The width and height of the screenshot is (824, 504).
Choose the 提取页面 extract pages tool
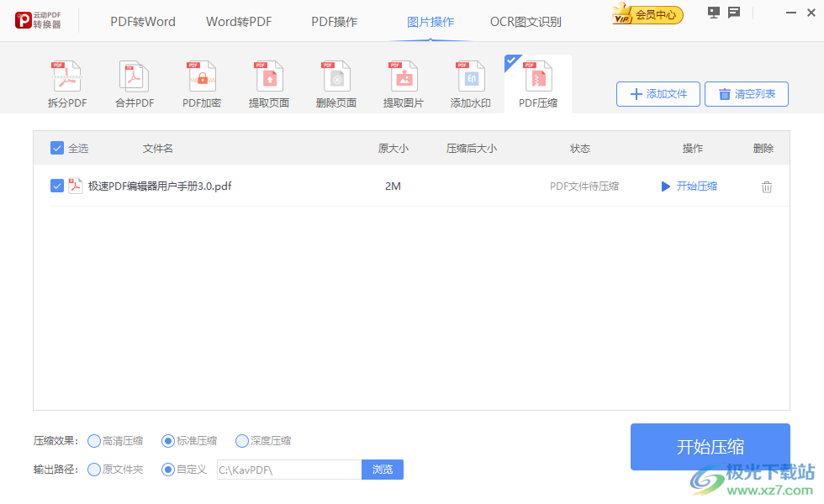[x=269, y=84]
